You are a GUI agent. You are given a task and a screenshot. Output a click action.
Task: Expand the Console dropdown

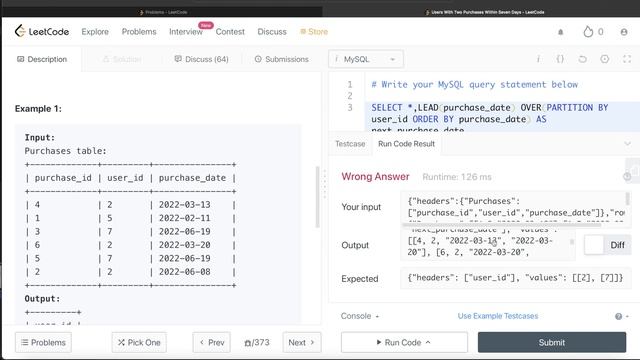[360, 316]
